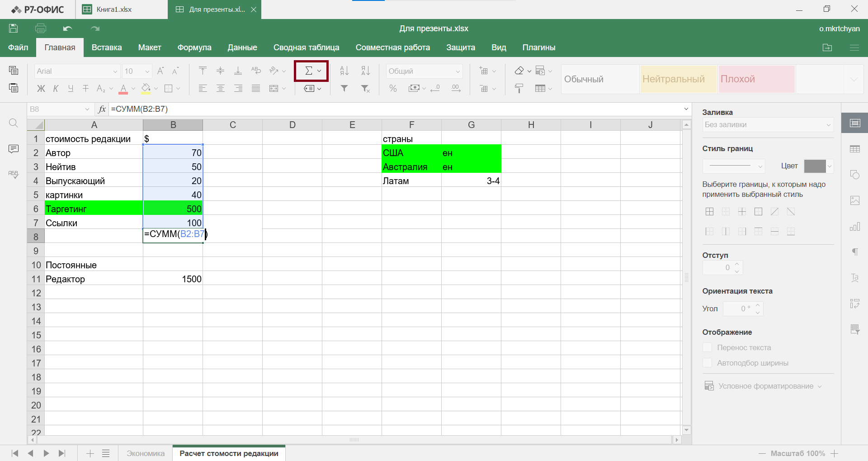The height and width of the screenshot is (461, 868).
Task: Switch to the Экономика sheet tab
Action: click(146, 453)
